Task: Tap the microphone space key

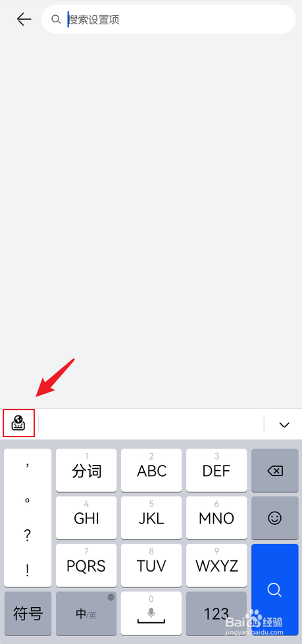Action: (151, 613)
